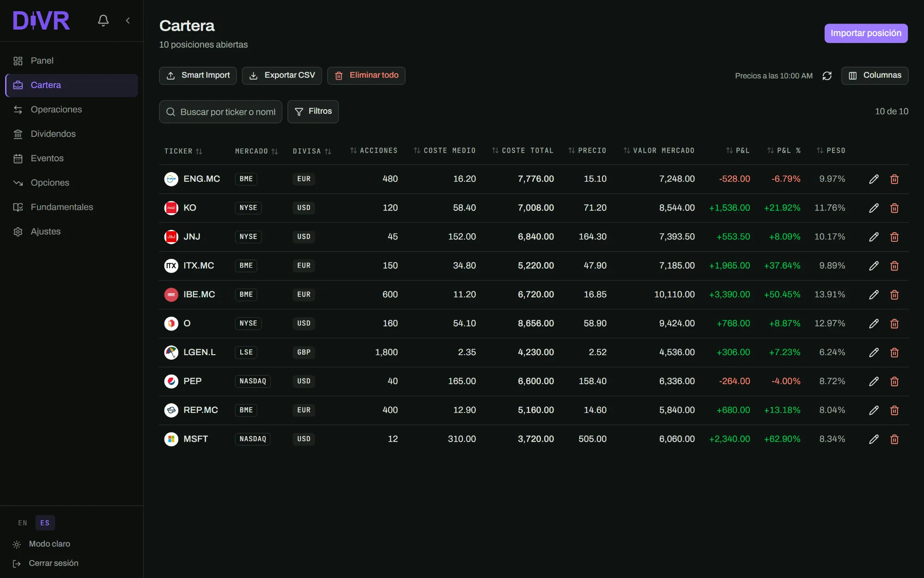
Task: Click Smart Import button
Action: tap(198, 75)
